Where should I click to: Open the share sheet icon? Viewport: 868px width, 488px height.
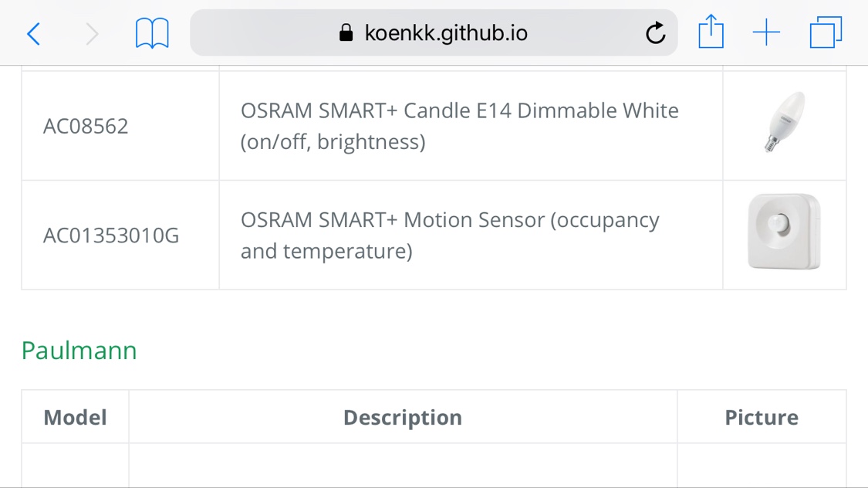pyautogui.click(x=711, y=32)
